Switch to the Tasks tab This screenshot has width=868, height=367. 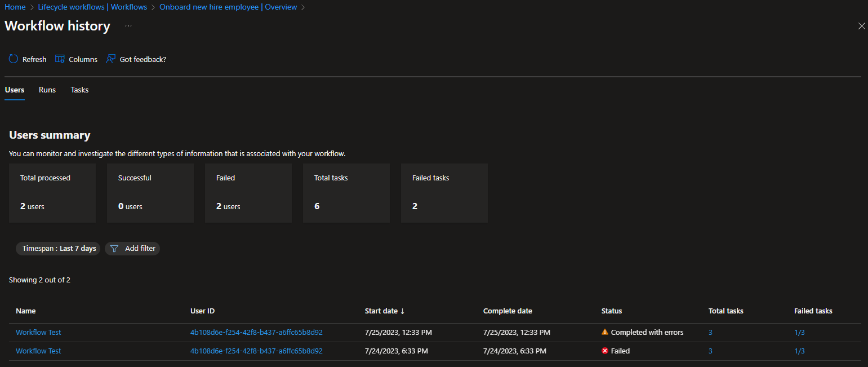tap(79, 90)
